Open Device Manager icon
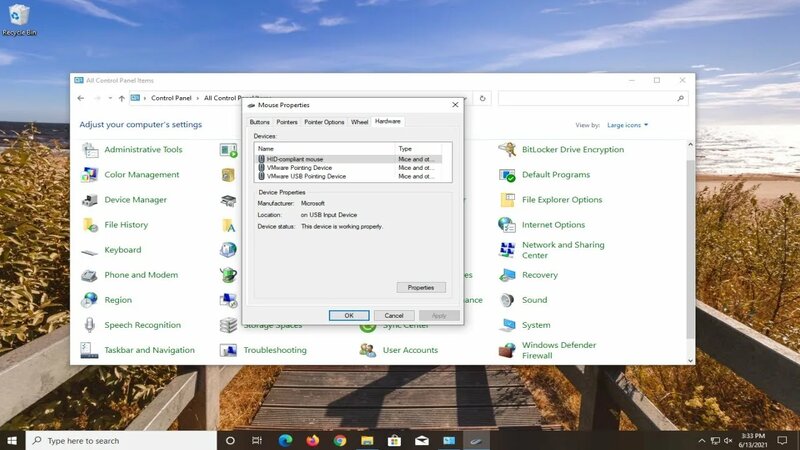This screenshot has height=450, width=800. [90, 200]
